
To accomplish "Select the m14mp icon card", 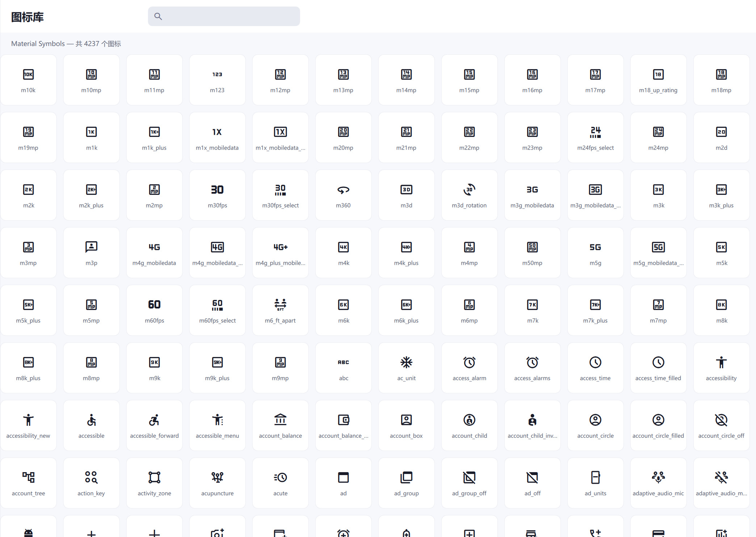I will [406, 80].
